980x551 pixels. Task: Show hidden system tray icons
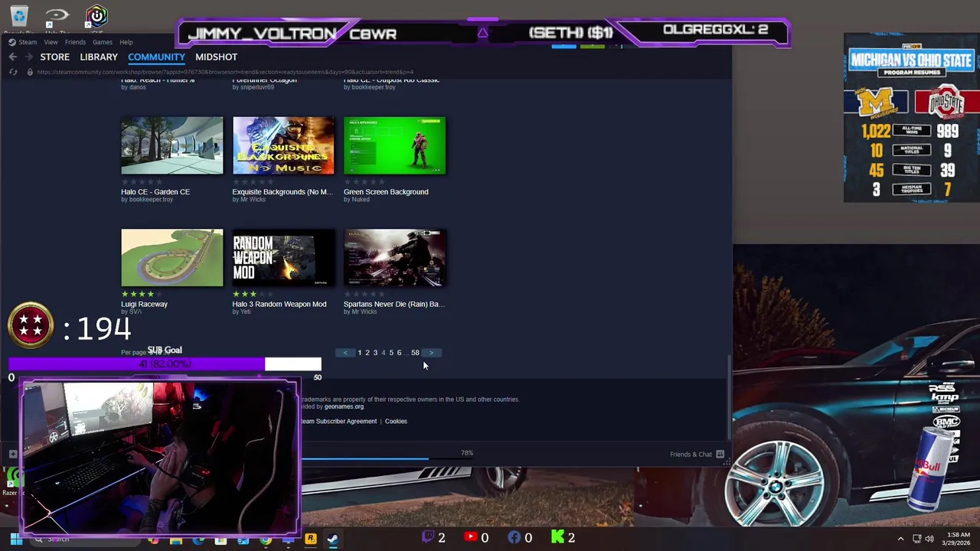(x=900, y=539)
